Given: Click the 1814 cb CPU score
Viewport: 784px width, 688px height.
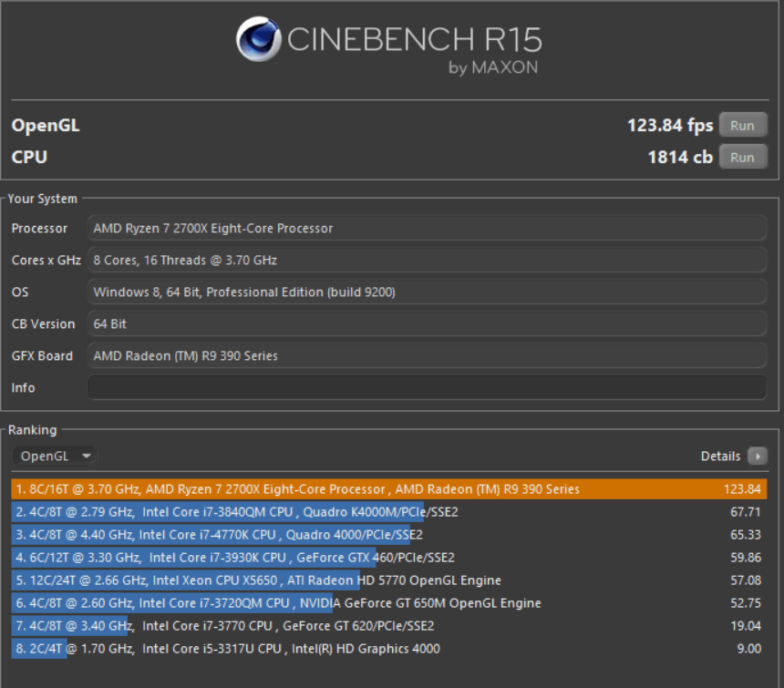Looking at the screenshot, I should 680,158.
